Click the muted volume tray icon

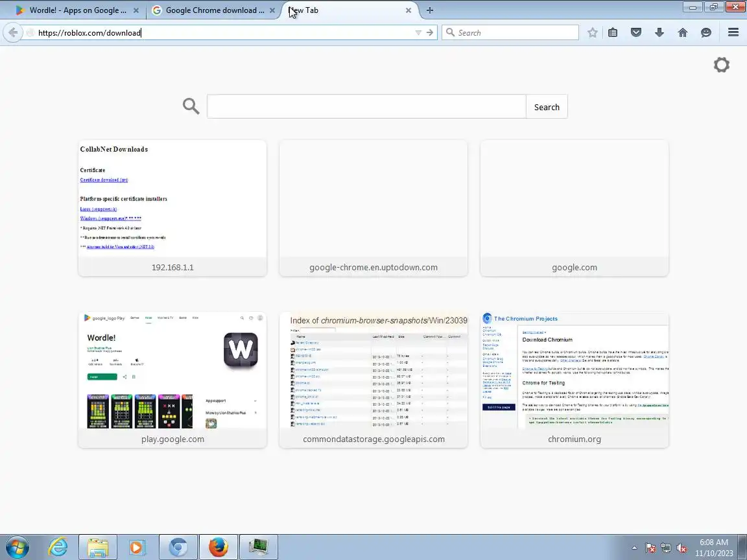point(682,548)
